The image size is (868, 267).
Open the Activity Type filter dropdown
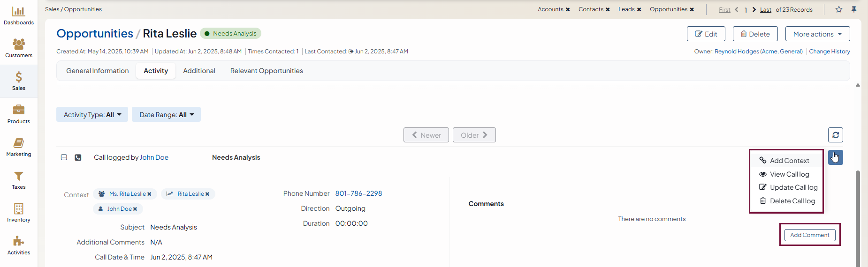tap(92, 115)
